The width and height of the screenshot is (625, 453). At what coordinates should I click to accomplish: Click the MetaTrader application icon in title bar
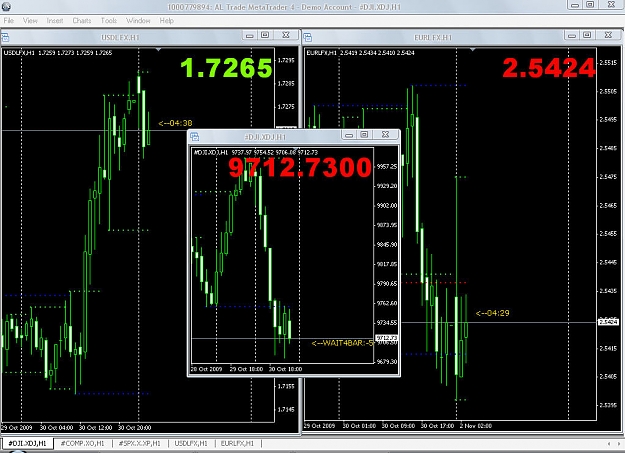6,6
